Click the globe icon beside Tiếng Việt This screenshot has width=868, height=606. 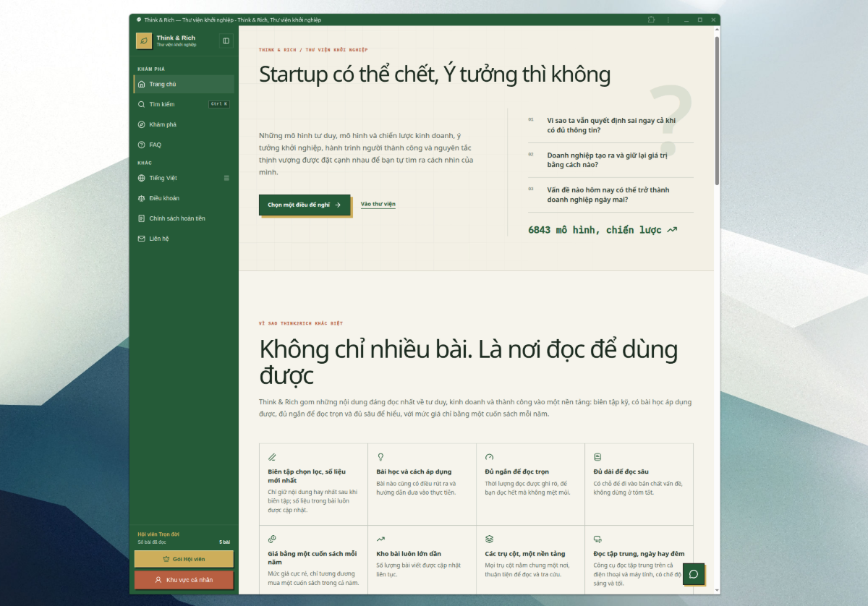(142, 178)
